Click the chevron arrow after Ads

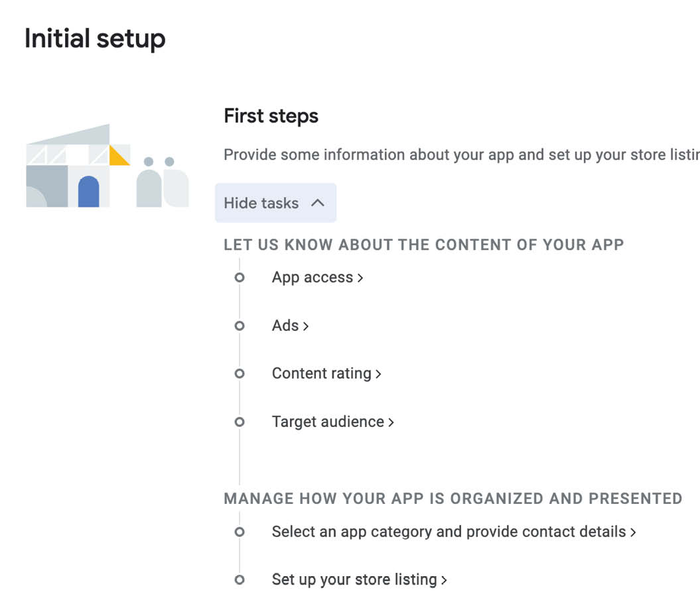(x=306, y=326)
